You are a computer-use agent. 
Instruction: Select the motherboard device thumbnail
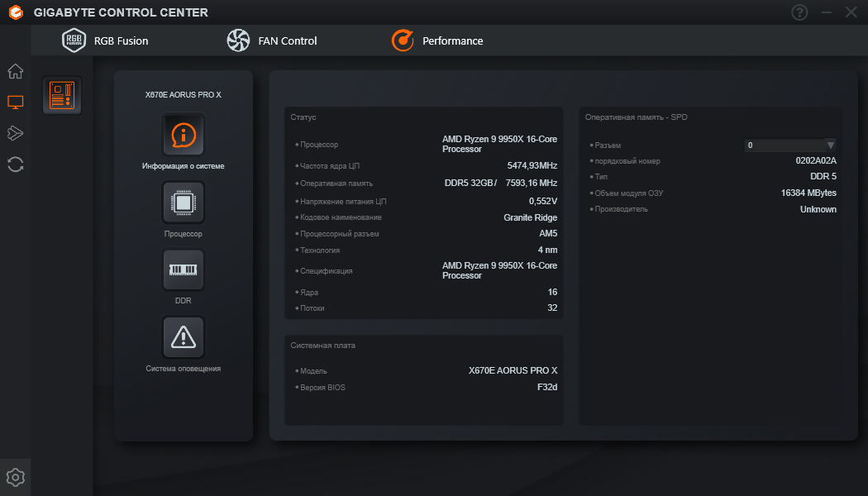point(62,95)
